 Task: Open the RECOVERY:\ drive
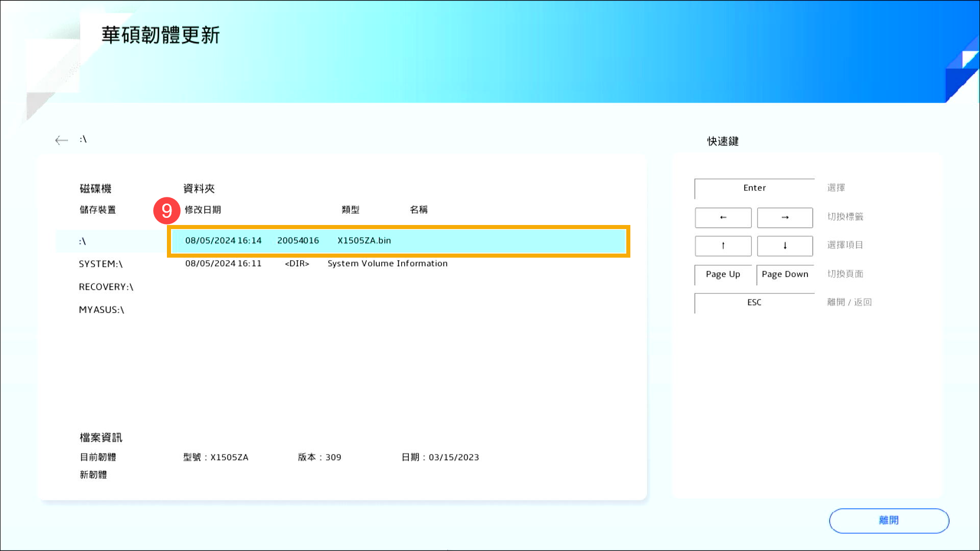106,286
